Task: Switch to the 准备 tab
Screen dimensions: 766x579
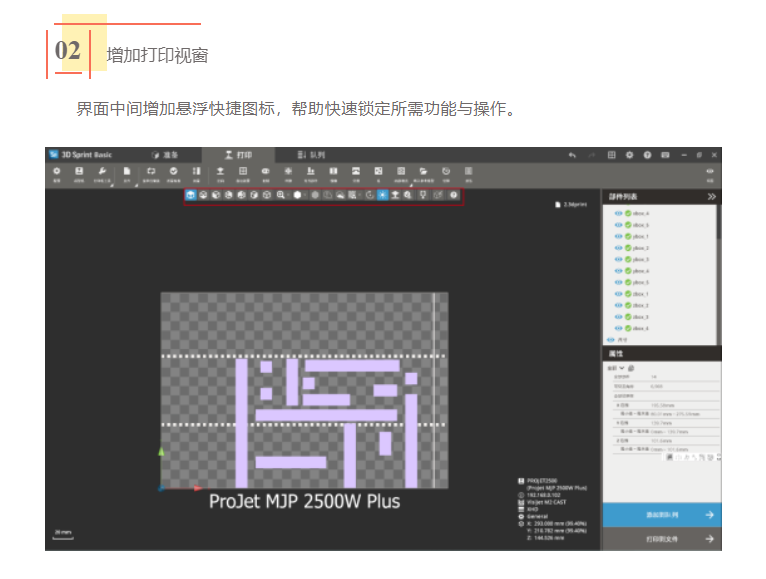Action: click(x=165, y=155)
